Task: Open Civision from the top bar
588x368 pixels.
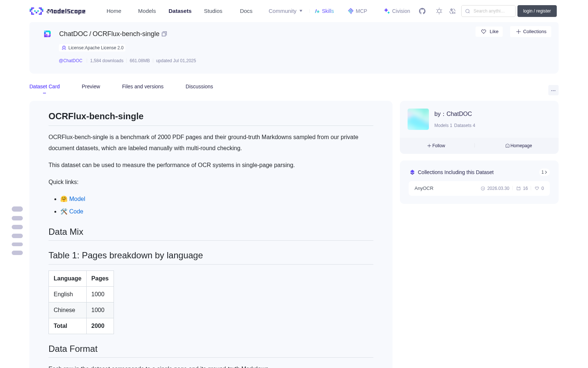Action: click(397, 11)
